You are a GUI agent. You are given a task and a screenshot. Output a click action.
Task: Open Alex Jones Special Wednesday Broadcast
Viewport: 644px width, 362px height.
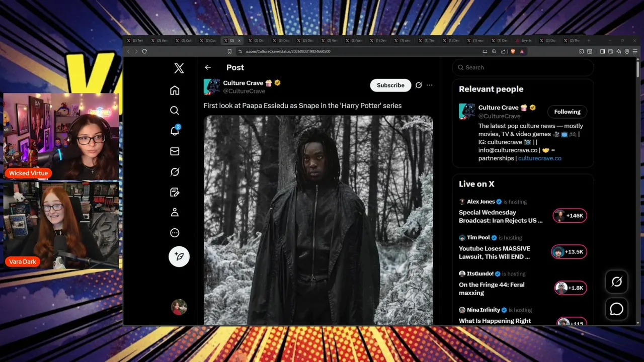(x=501, y=216)
